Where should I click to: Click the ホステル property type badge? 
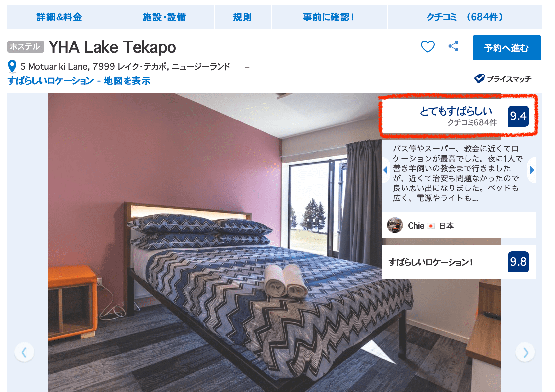25,47
